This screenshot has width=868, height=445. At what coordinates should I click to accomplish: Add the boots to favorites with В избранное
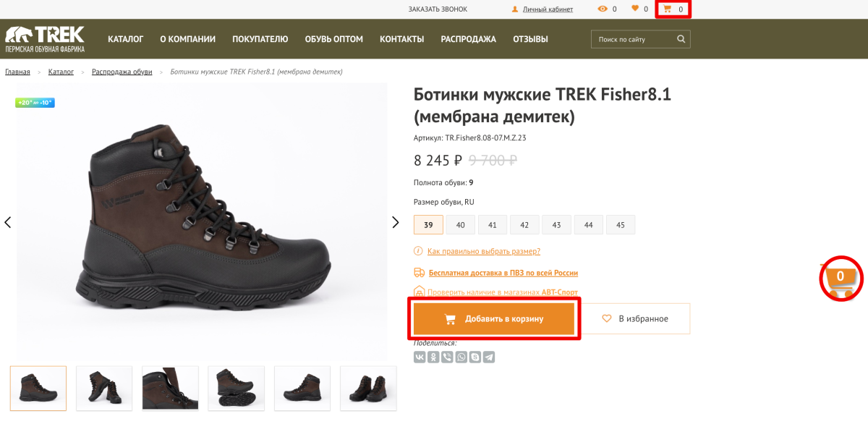(637, 318)
